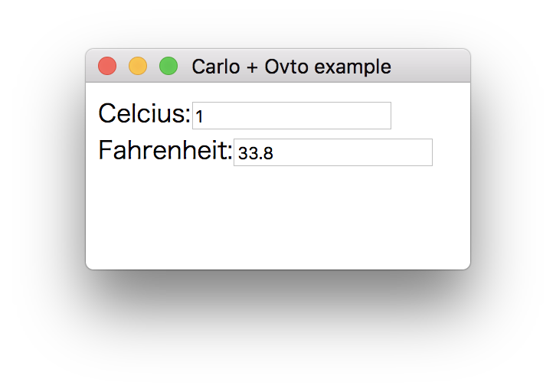The width and height of the screenshot is (556, 392).
Task: Click white space right of Fahrenheit field
Action: [x=452, y=152]
